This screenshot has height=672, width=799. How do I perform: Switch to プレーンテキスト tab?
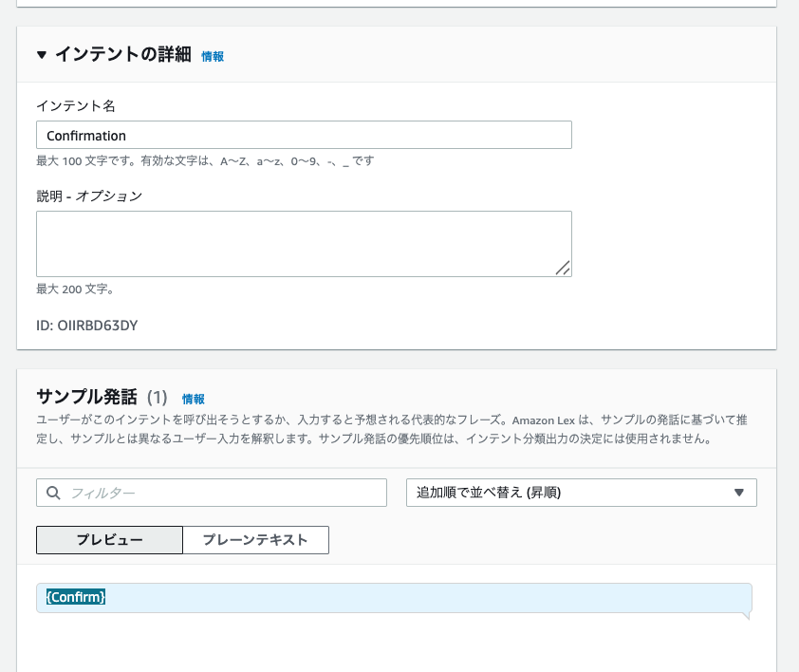tap(256, 540)
